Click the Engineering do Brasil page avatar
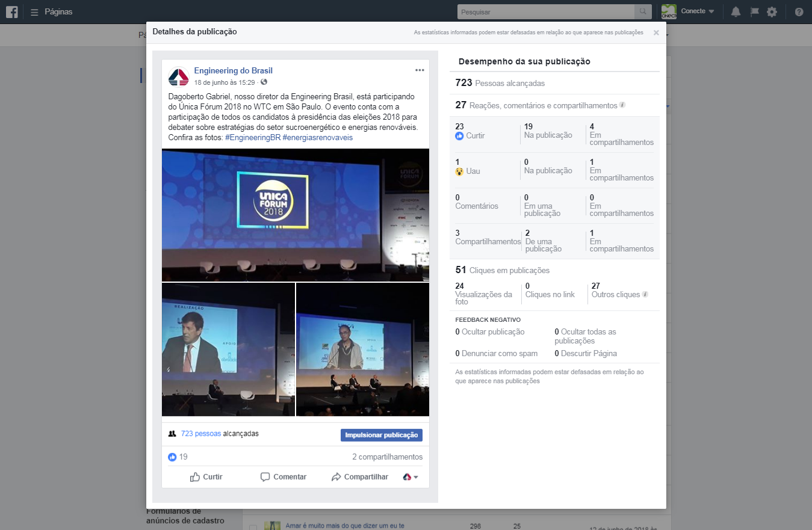This screenshot has width=812, height=530. click(179, 77)
